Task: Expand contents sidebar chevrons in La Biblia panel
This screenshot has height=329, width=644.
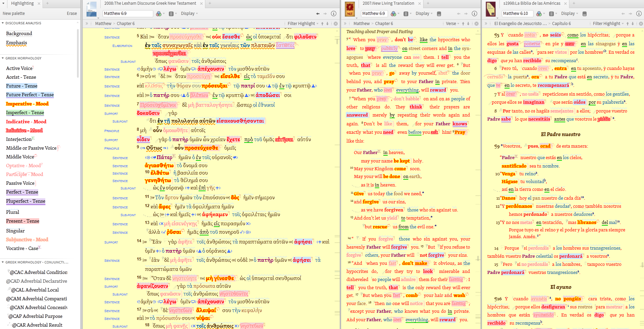Action: pos(486,24)
